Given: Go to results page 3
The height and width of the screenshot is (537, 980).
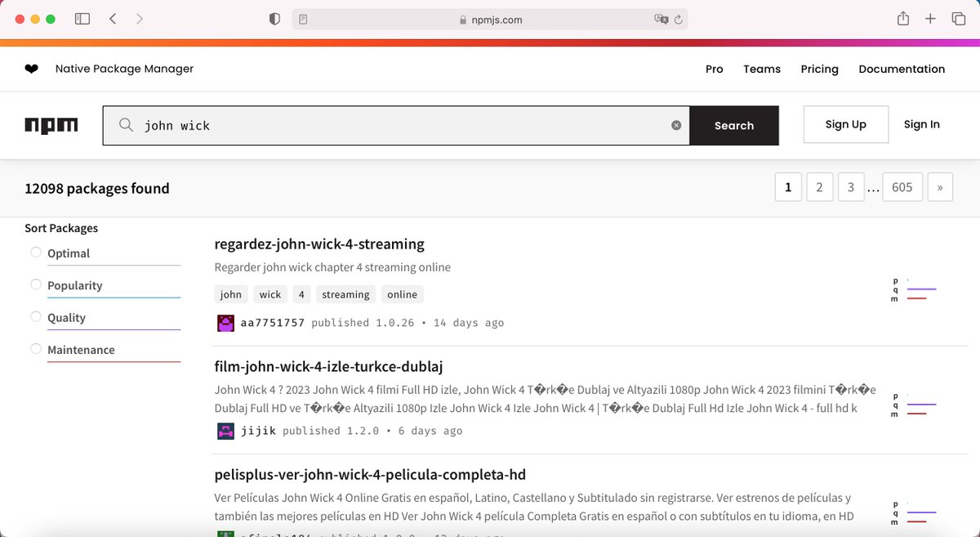Looking at the screenshot, I should pyautogui.click(x=850, y=187).
